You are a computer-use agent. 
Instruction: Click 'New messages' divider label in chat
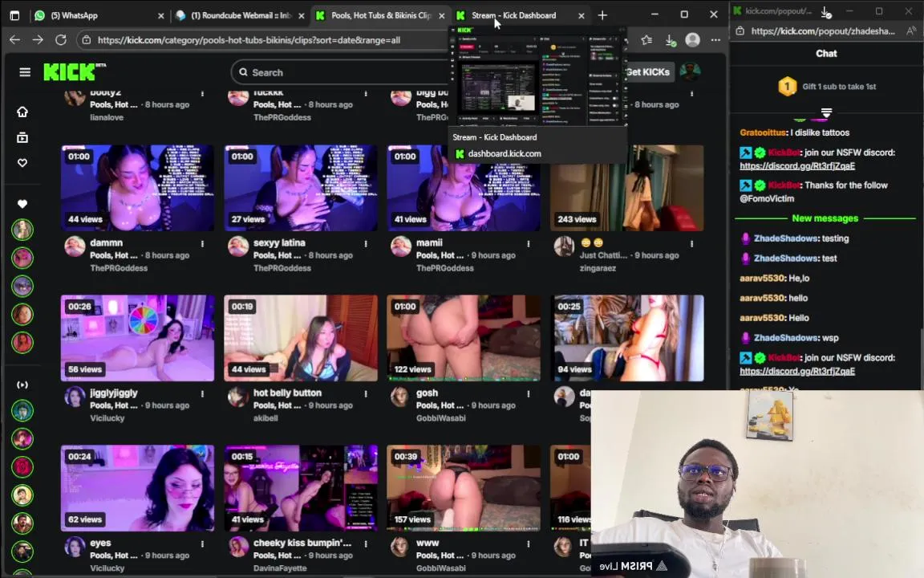pyautogui.click(x=825, y=218)
